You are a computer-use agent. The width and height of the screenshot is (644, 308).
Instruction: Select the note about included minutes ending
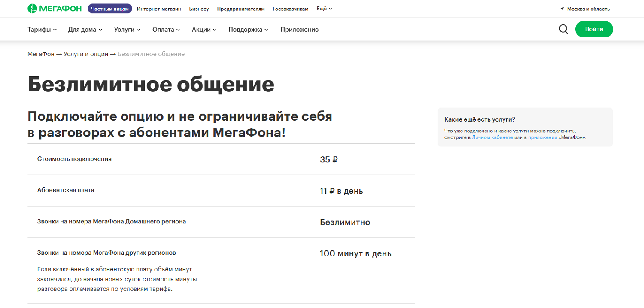(x=117, y=279)
